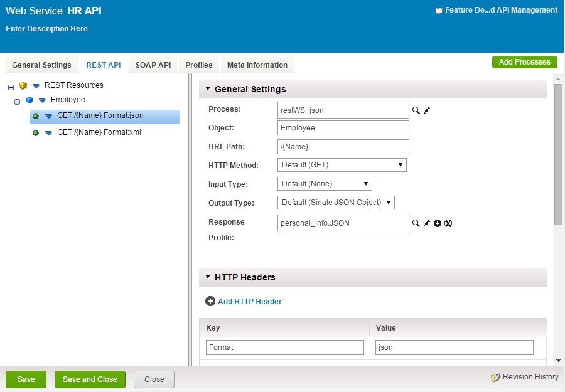Switch to the SOAP API tab
The height and width of the screenshot is (392, 565).
[x=153, y=65]
